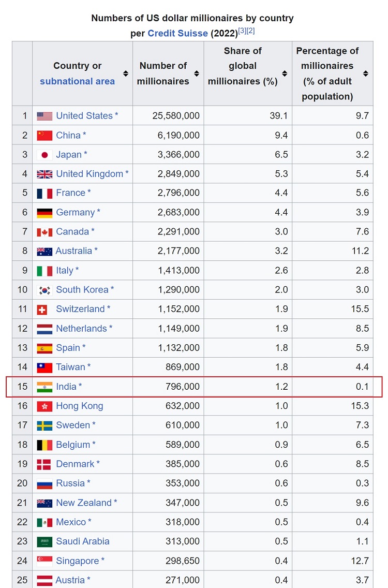This screenshot has width=388, height=588.
Task: Open citation reference [2]
Action: (x=250, y=31)
